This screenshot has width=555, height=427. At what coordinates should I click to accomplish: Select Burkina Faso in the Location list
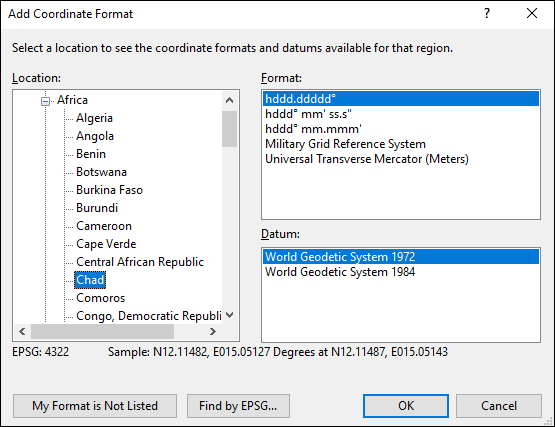[x=109, y=190]
